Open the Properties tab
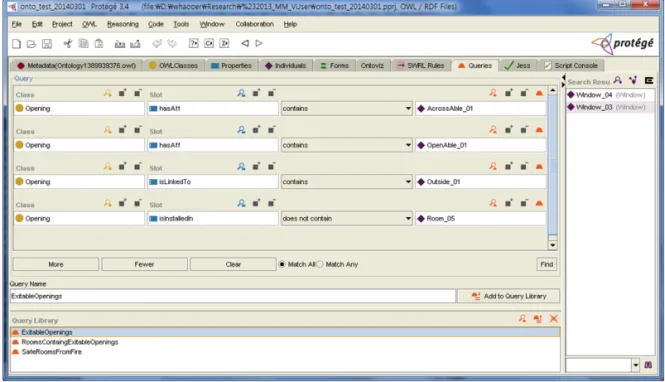Viewport: 665px width, 382px height. click(232, 65)
